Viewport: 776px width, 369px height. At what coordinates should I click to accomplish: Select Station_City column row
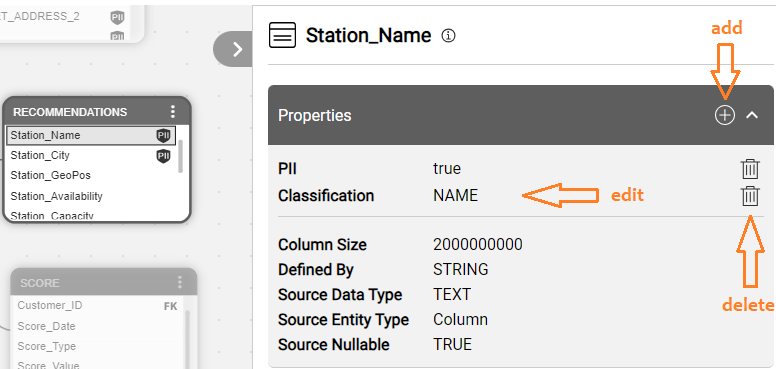90,155
